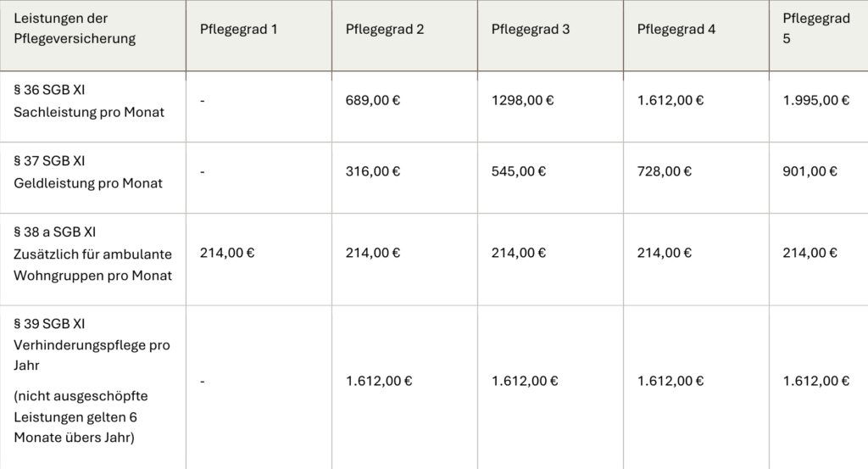This screenshot has height=469, width=868.
Task: Select the 728,00 € cell
Action: pyautogui.click(x=665, y=171)
